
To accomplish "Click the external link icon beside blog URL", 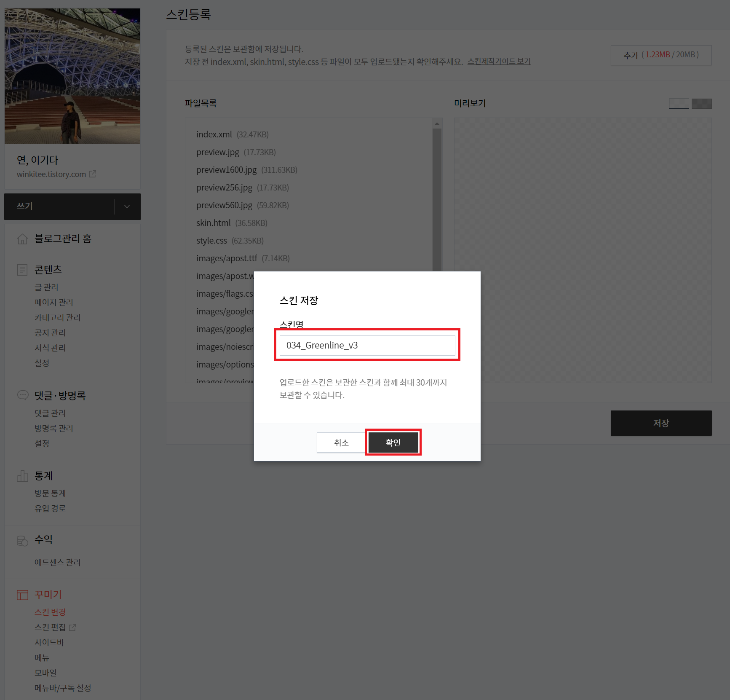I will [93, 174].
